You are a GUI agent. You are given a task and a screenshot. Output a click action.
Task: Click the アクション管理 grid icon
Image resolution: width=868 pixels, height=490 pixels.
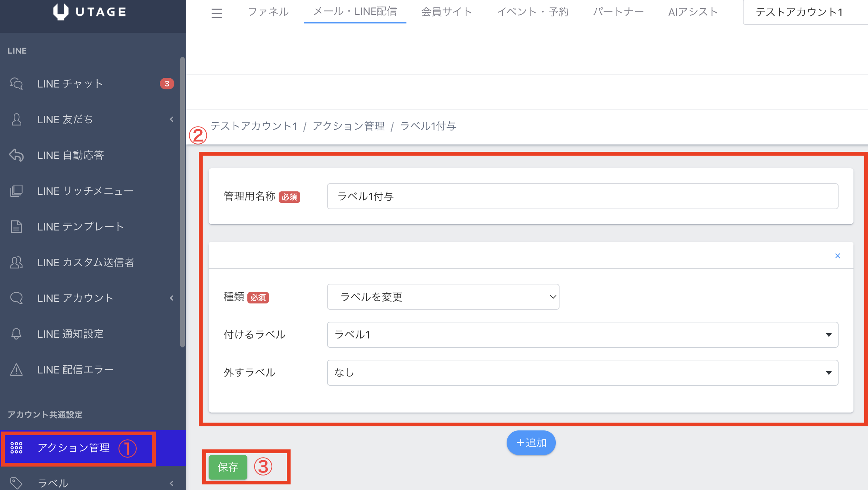tap(16, 448)
